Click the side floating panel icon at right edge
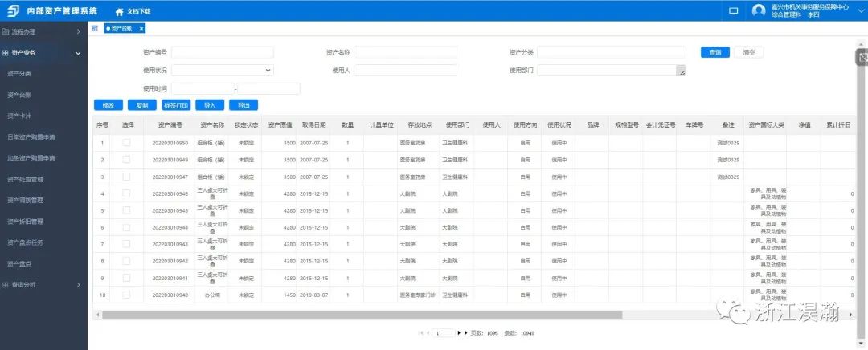Viewport: 868px width, 350px height. (862, 58)
